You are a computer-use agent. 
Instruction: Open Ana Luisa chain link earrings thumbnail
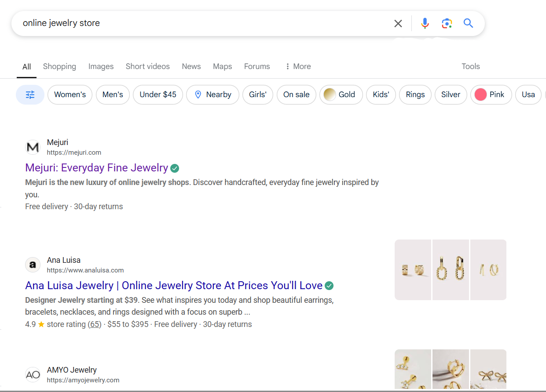coord(451,270)
